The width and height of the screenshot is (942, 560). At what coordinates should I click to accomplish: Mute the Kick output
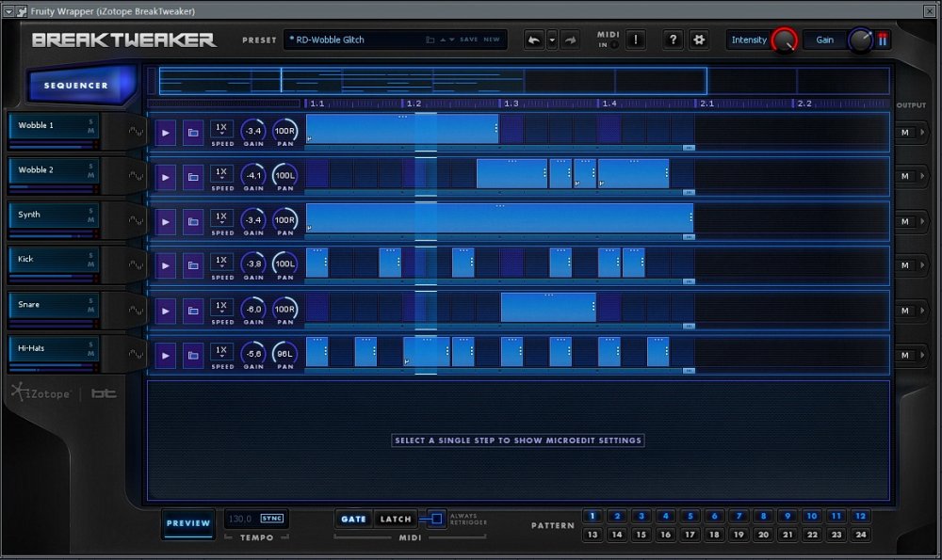904,265
